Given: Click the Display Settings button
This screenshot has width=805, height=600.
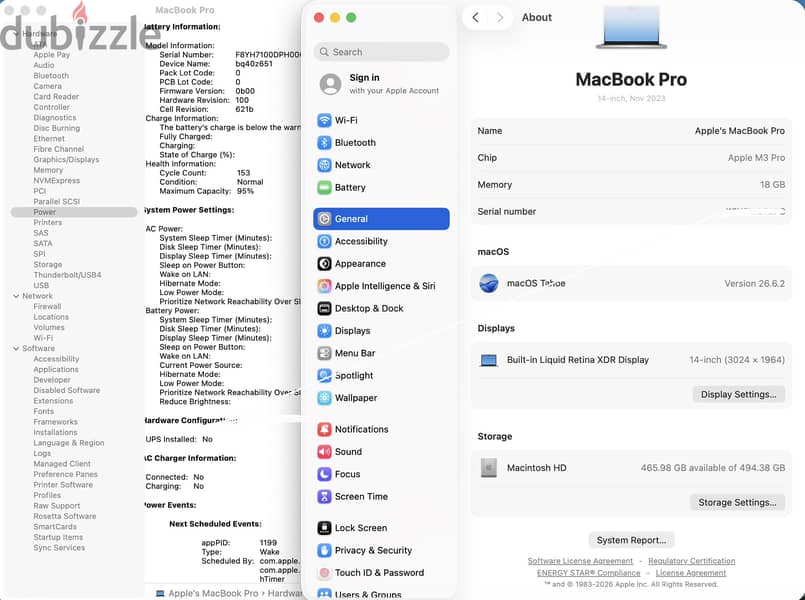Looking at the screenshot, I should click(738, 394).
